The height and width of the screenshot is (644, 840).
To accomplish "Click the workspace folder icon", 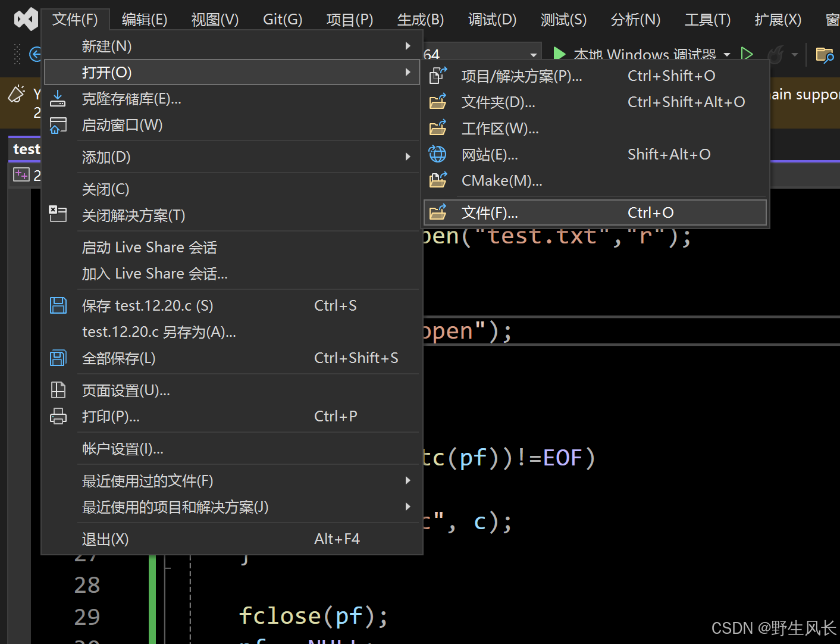I will pos(438,127).
